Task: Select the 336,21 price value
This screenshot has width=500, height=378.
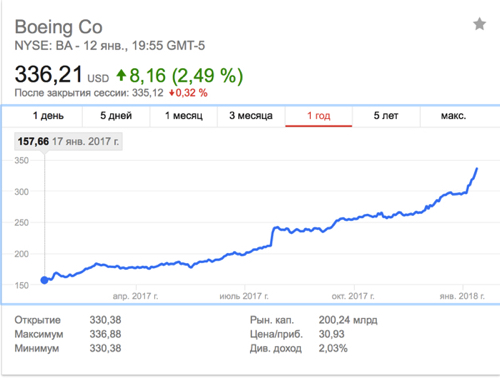Action: click(x=48, y=74)
